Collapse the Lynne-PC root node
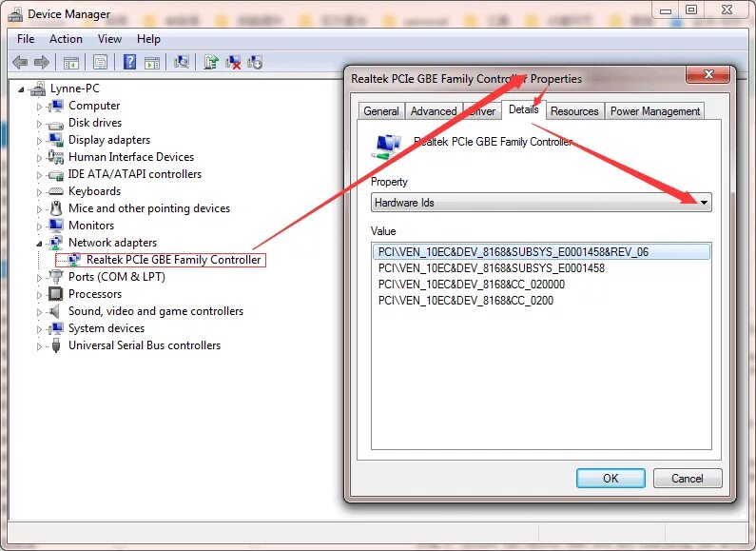 (21, 89)
